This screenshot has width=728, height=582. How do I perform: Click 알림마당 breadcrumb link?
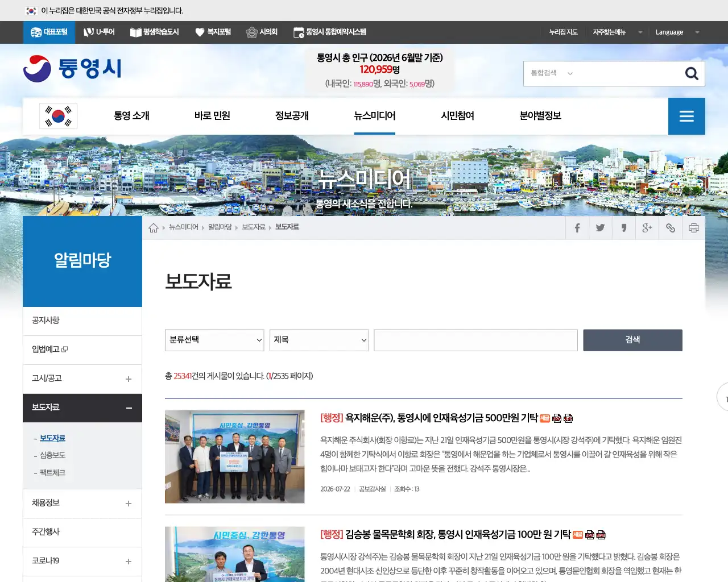[220, 227]
